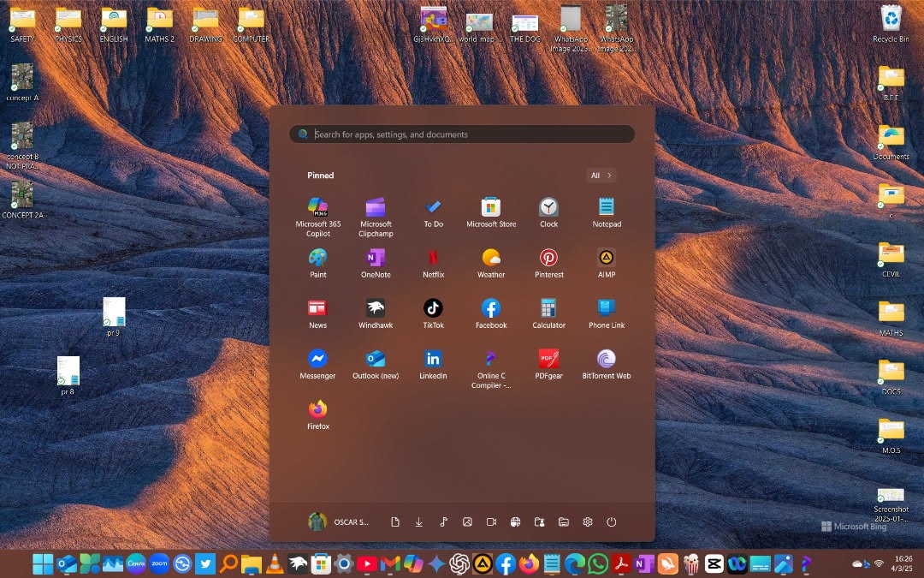924x578 pixels.
Task: Launch Netflix
Action: tap(433, 263)
